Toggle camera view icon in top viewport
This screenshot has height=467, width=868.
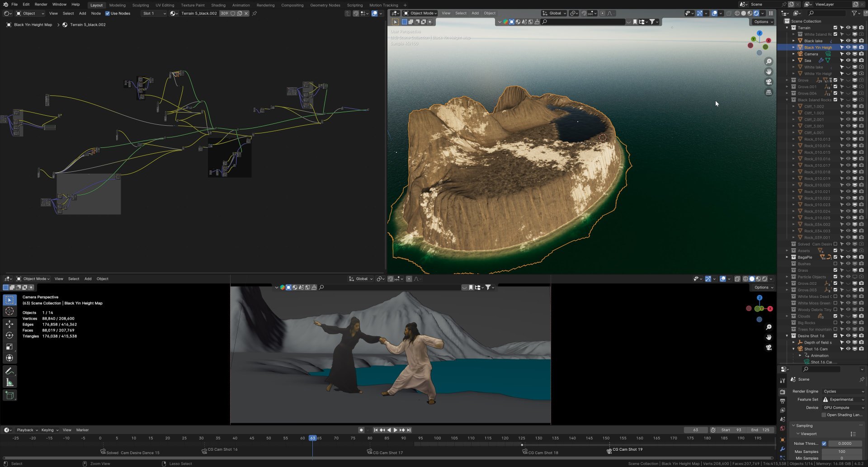[769, 82]
